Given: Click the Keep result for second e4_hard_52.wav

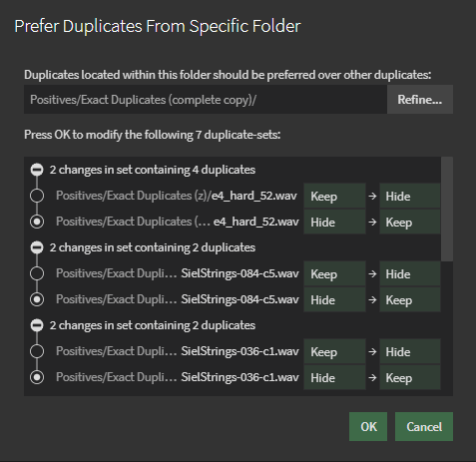Looking at the screenshot, I should (x=410, y=222).
